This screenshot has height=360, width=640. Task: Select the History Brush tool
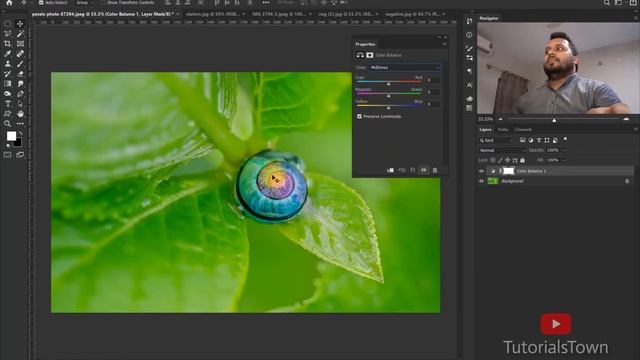tap(7, 73)
